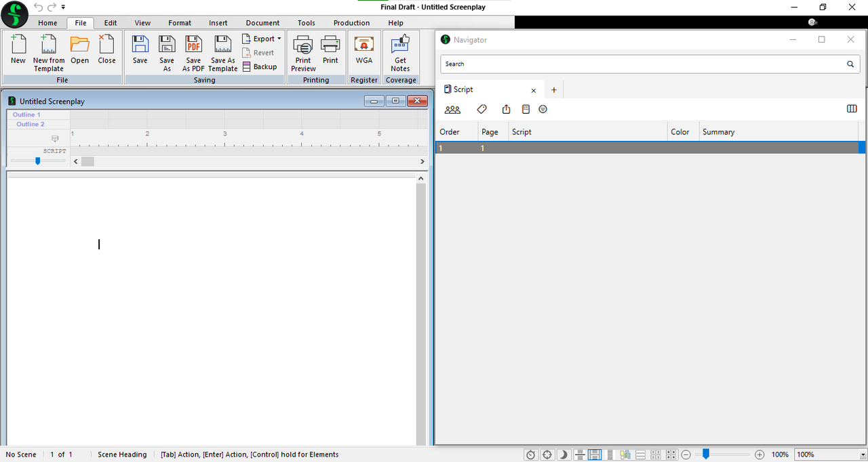Click the Print icon
Viewport: 868px width, 462px height.
click(330, 45)
